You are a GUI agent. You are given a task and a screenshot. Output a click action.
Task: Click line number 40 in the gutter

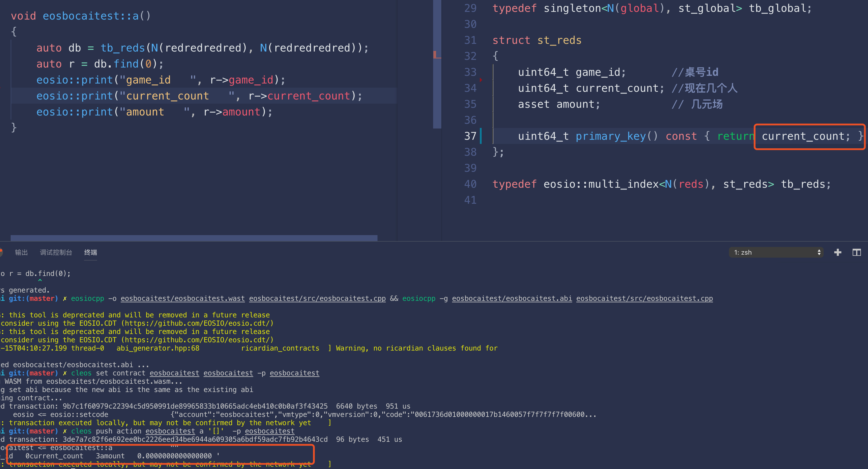pos(470,184)
